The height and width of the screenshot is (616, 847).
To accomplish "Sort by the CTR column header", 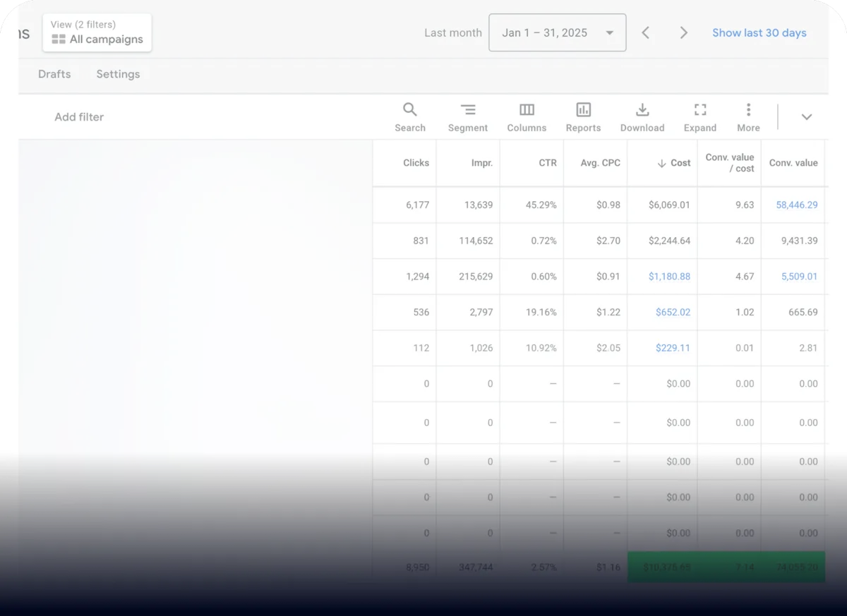I will coord(548,163).
